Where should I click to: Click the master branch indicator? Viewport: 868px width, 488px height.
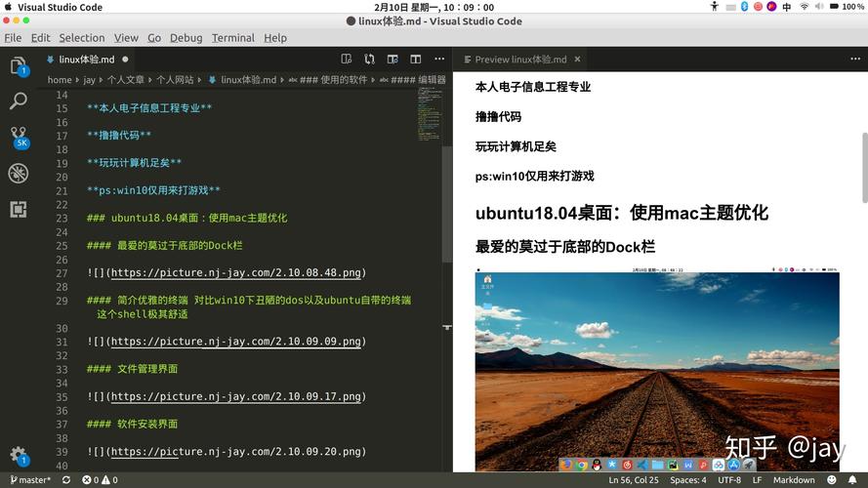click(30, 480)
